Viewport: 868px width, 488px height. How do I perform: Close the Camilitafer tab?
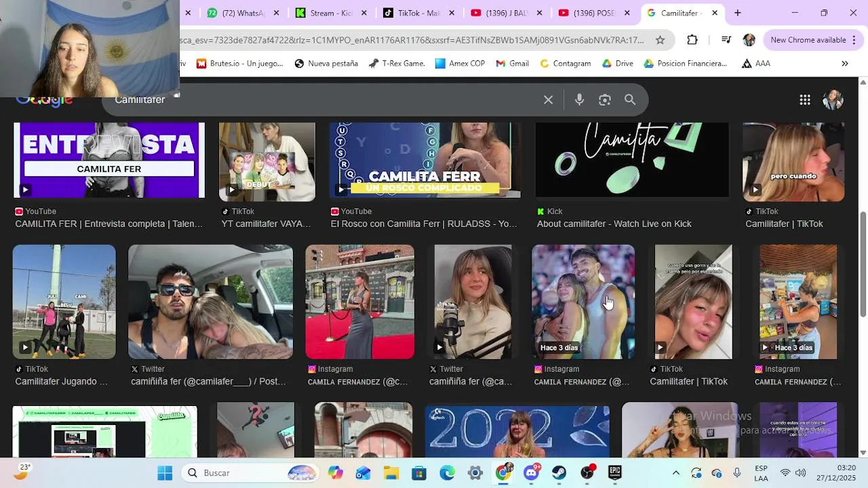point(715,13)
